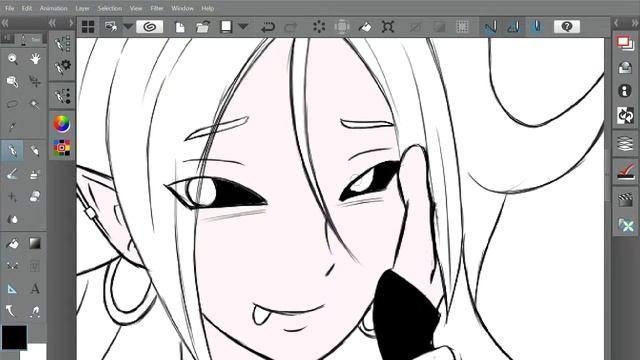Click the Clear outside selection icon
Screen dimensions: 640x360
[x=342, y=27]
